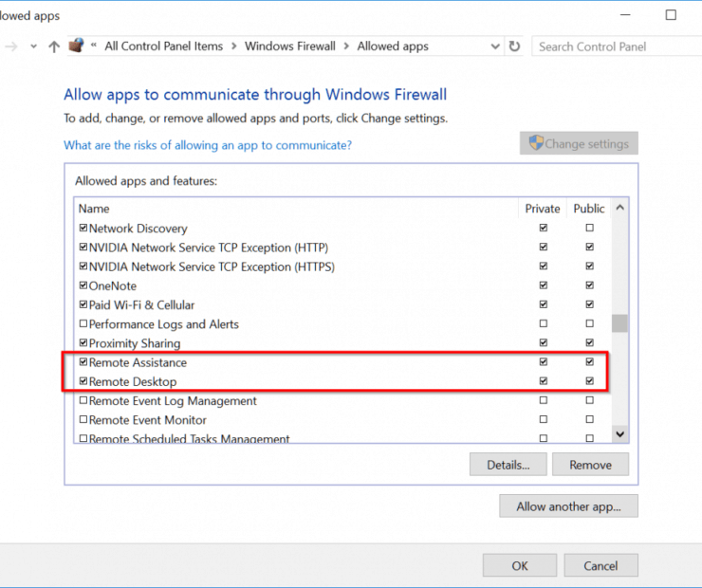
Task: Click the allowed apps list scrollbar thumb
Action: [x=620, y=323]
